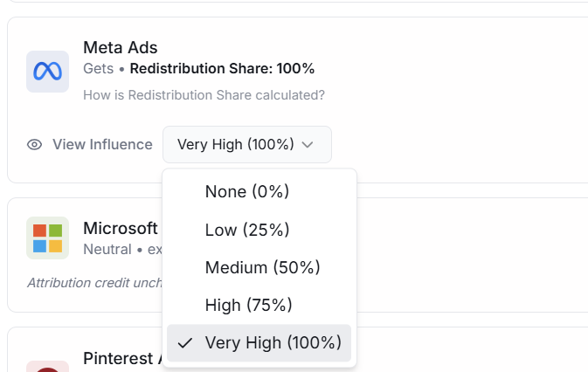Click the Neutral status in Microsoft card
The height and width of the screenshot is (372, 588).
pyautogui.click(x=107, y=250)
